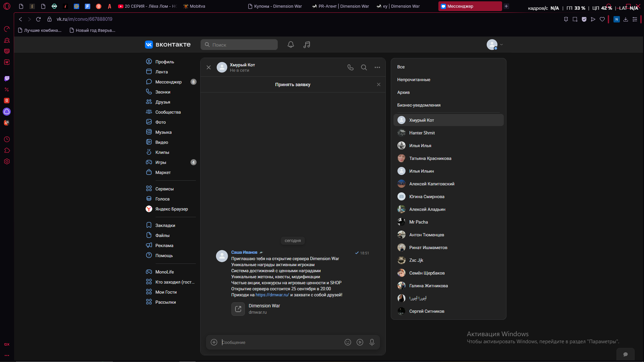The width and height of the screenshot is (644, 362).
Task: Open Opera's new tab plus button
Action: click(506, 6)
